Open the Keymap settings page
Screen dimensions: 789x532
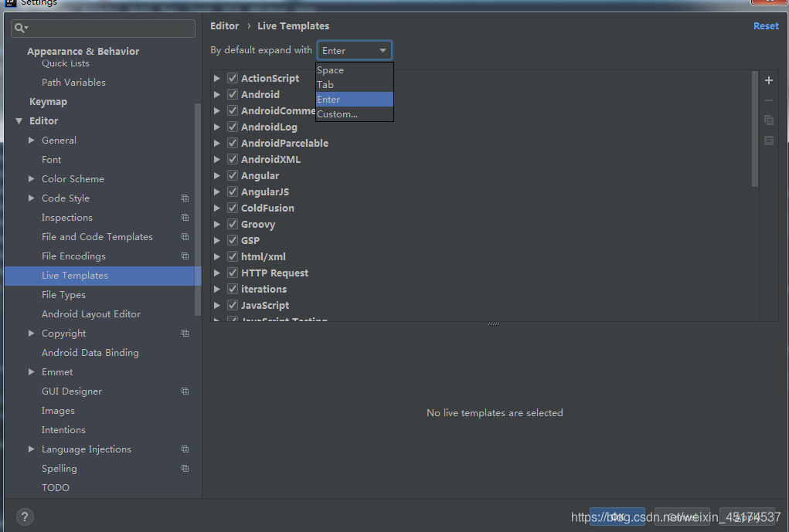[x=49, y=102]
